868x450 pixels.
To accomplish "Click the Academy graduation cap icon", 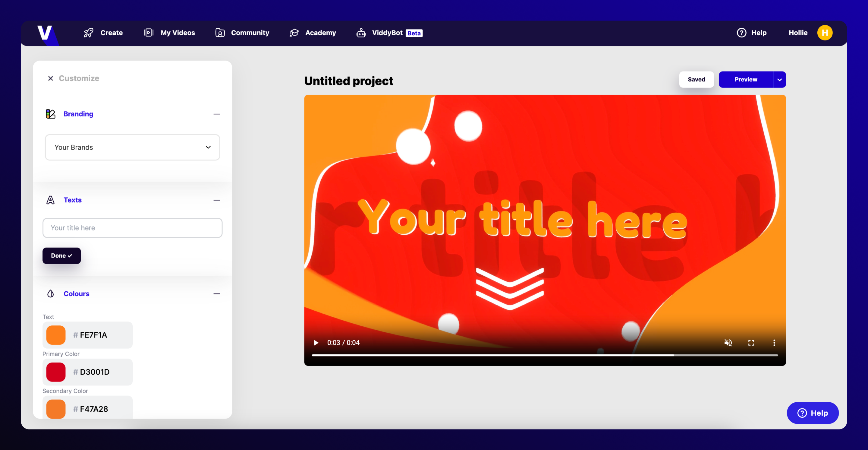I will point(294,33).
